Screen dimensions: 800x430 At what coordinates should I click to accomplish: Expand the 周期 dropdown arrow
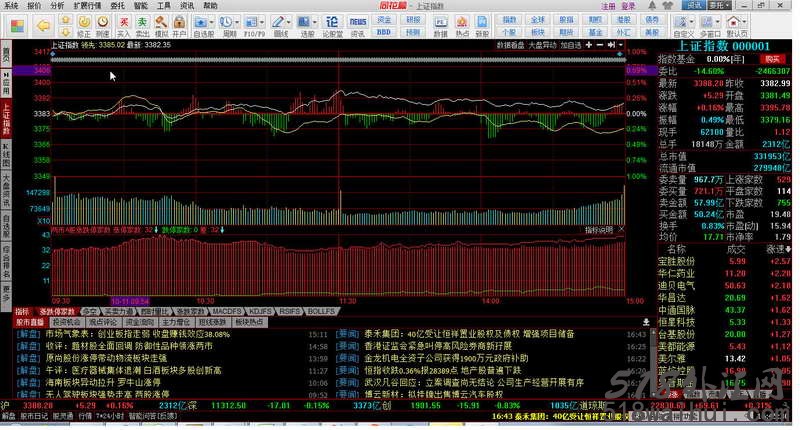pos(237,22)
